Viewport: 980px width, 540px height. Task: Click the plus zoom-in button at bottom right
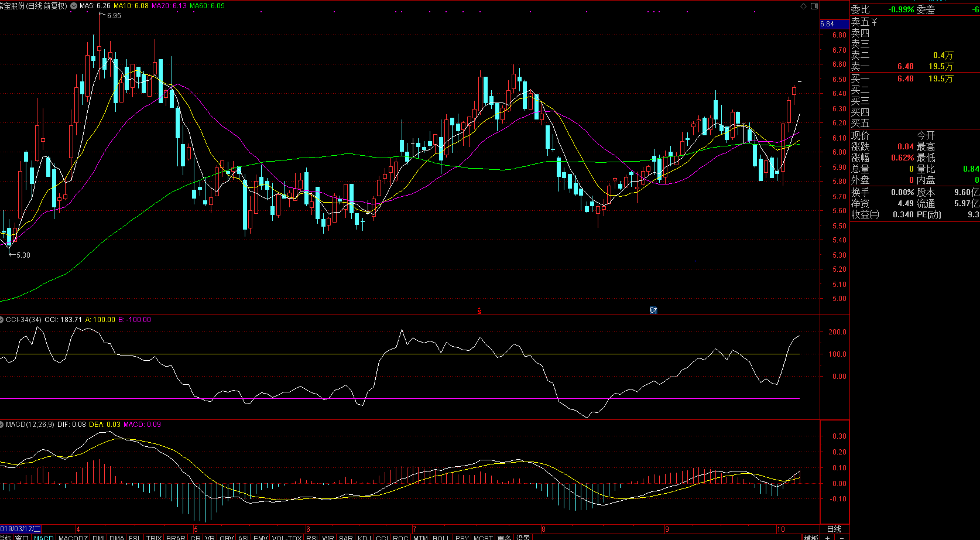[827, 537]
